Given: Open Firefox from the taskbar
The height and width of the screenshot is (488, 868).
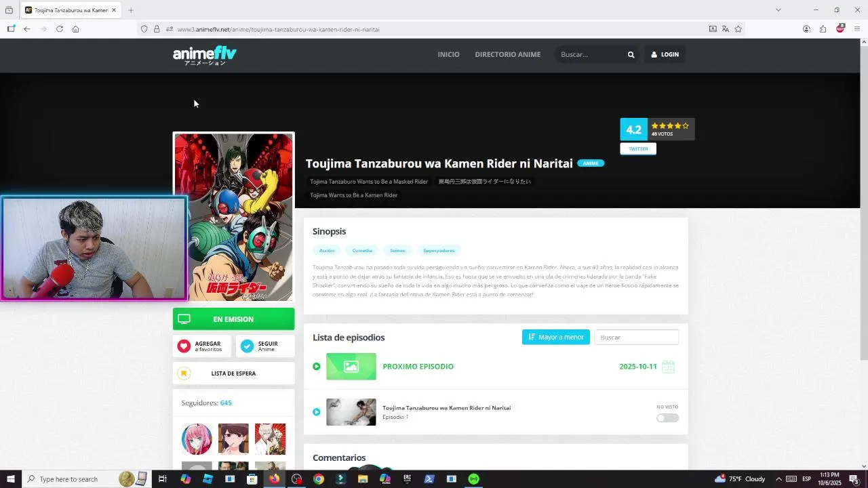Looking at the screenshot, I should 274,479.
